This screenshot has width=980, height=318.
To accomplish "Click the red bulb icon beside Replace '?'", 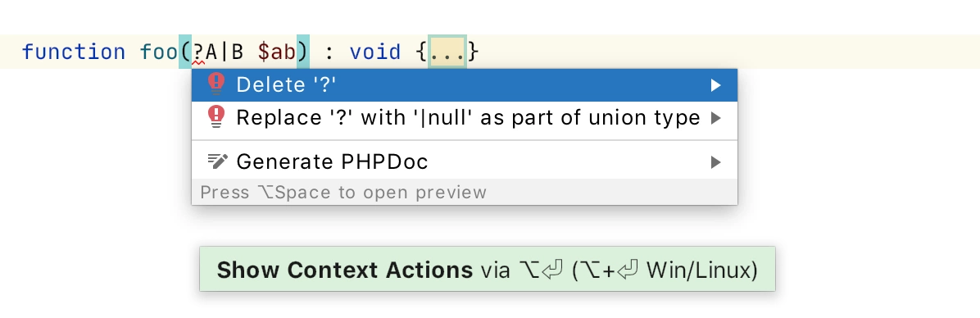I will (216, 117).
